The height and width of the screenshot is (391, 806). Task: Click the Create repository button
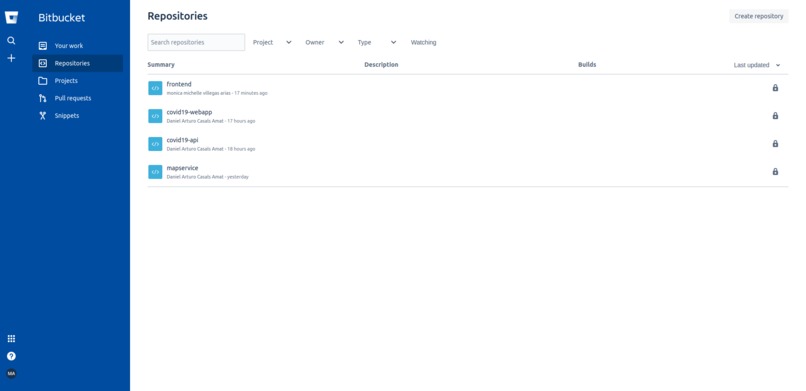759,16
